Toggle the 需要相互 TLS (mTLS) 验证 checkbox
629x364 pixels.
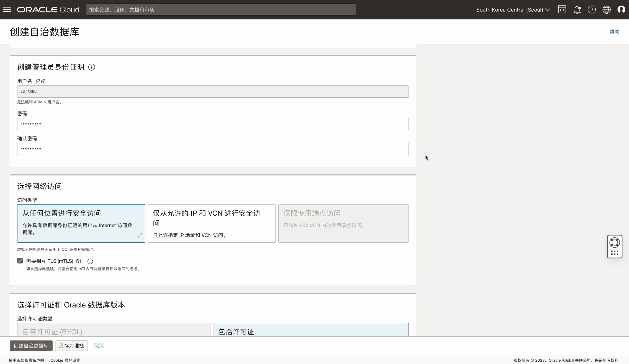point(20,261)
